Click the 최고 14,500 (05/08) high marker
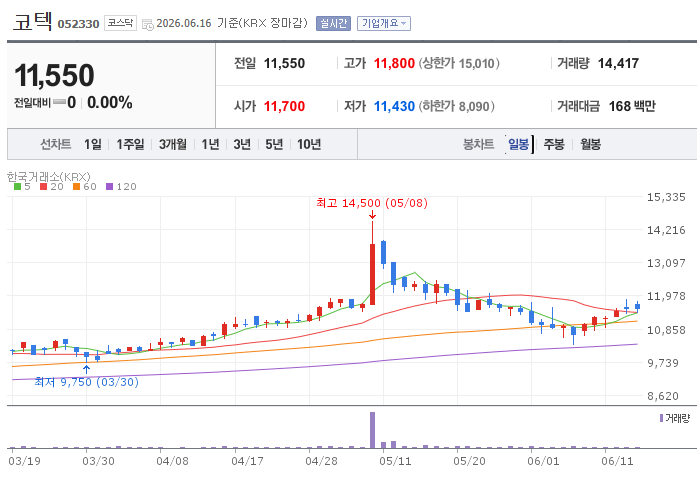 [x=372, y=203]
